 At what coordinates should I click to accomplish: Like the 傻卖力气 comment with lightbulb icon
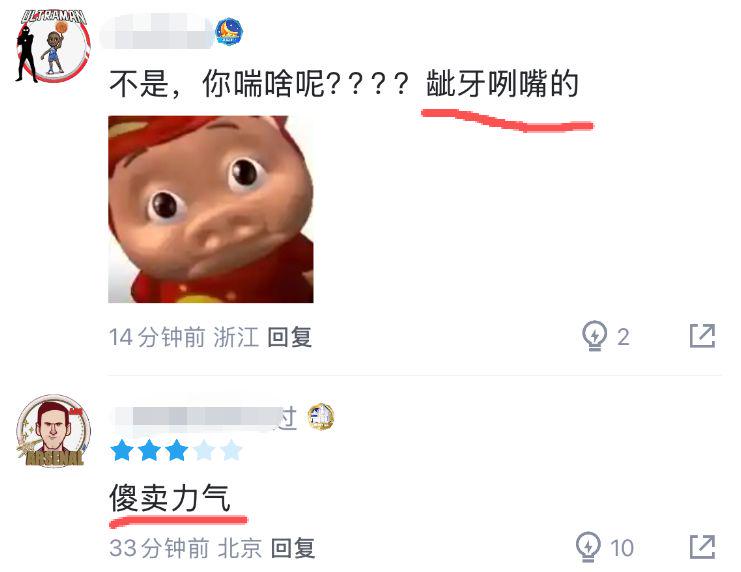coord(588,547)
